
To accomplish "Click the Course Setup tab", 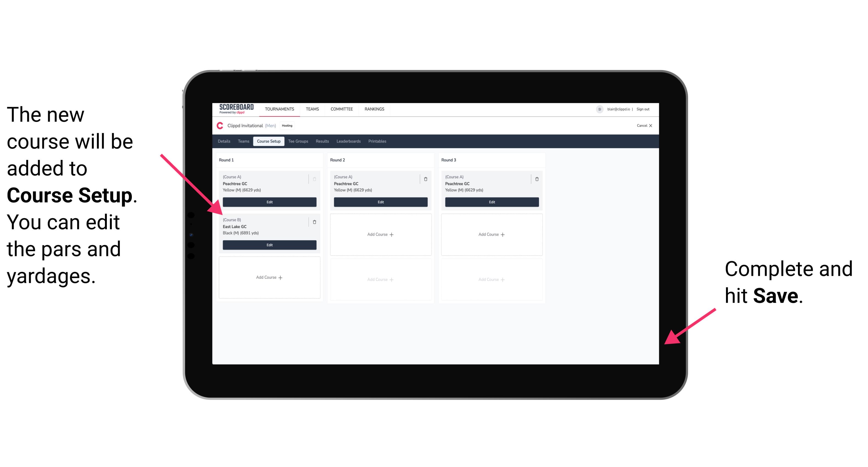I will pyautogui.click(x=268, y=141).
